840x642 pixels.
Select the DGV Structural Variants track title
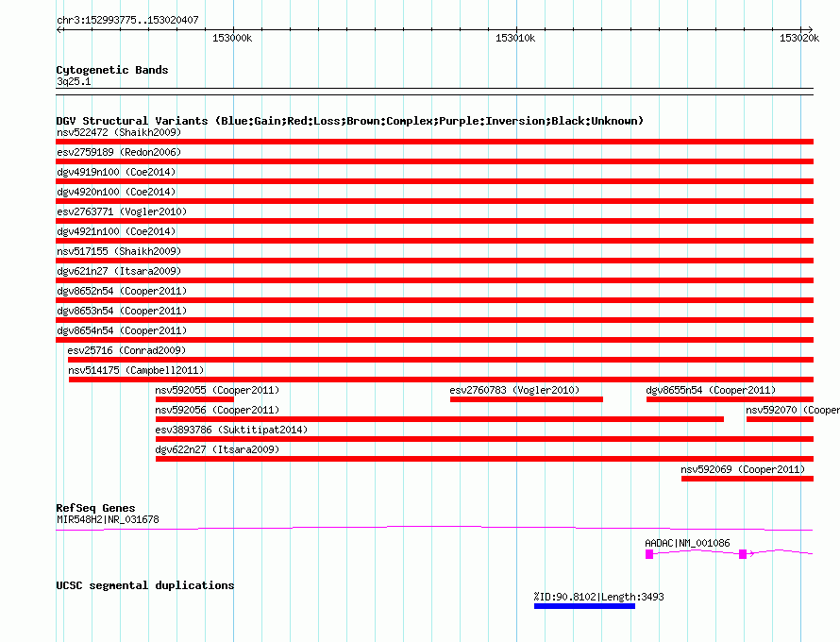tap(350, 121)
